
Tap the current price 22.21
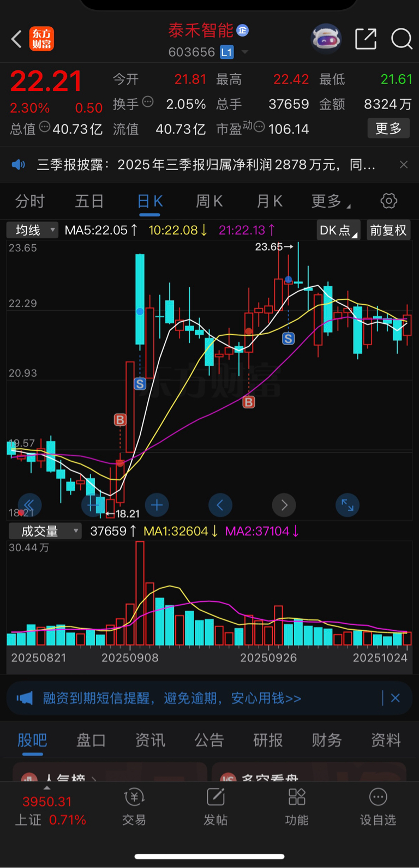46,81
